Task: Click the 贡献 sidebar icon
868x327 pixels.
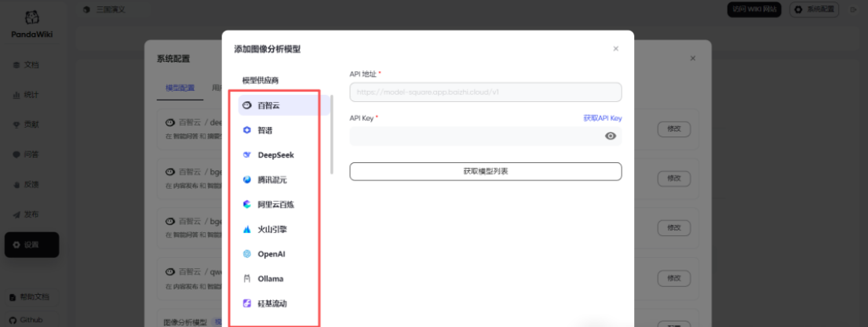Action: [16, 125]
